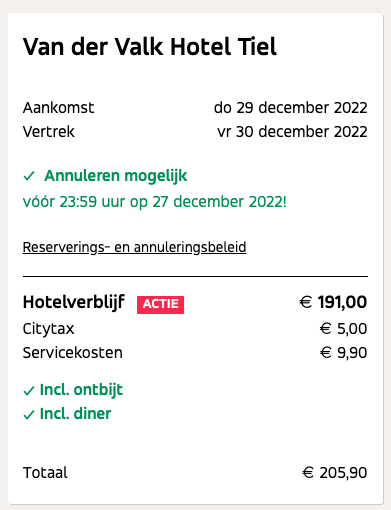
Task: Select the arrival date do 29 december 2022
Action: point(291,108)
